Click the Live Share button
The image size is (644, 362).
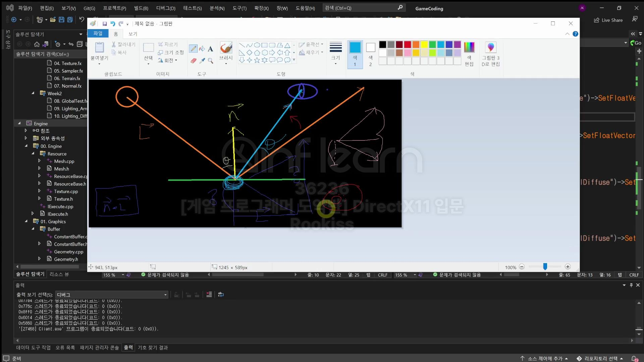coord(608,20)
